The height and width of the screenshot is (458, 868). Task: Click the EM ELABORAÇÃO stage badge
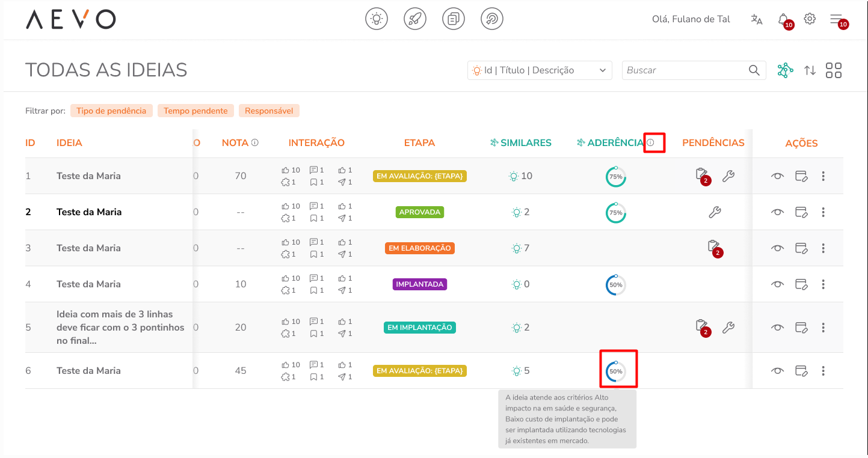tap(420, 248)
